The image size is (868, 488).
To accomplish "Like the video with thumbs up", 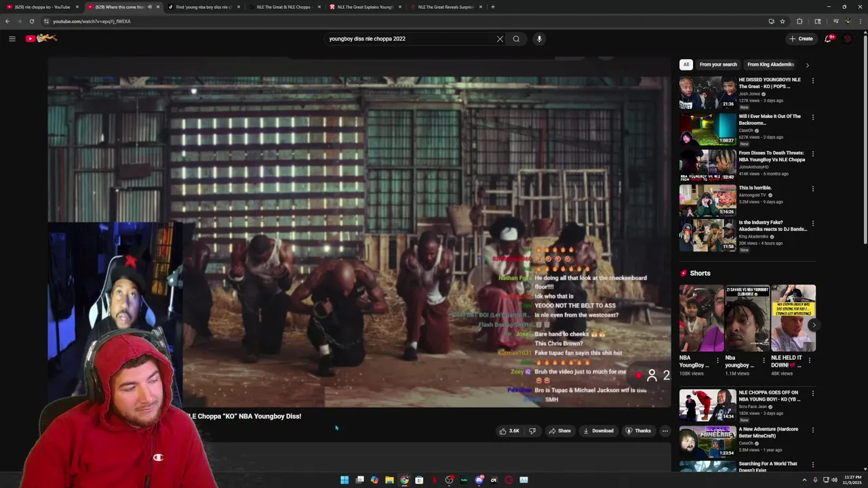I will [510, 431].
